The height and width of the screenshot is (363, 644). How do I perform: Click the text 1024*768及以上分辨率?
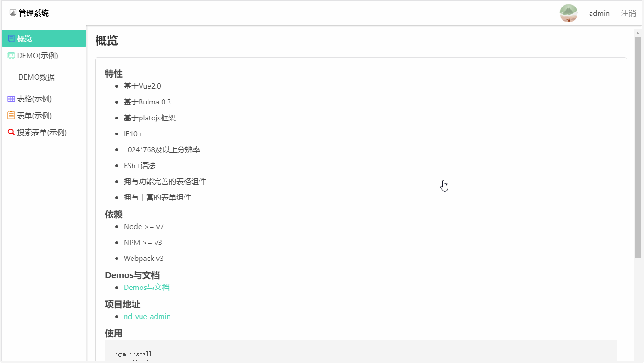click(162, 149)
